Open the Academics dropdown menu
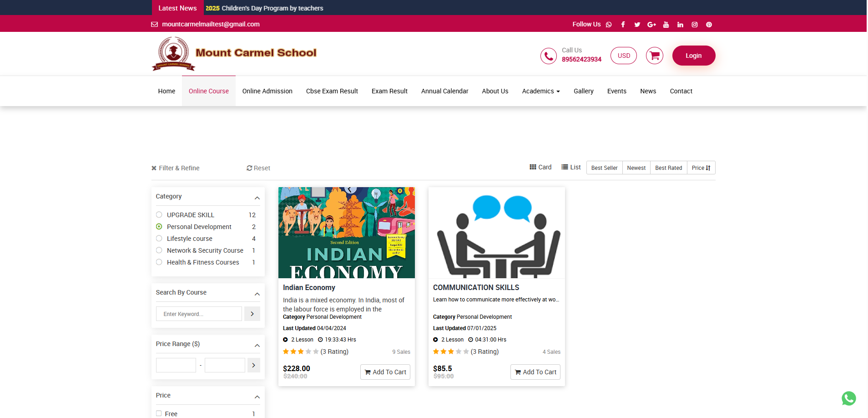 [x=540, y=91]
